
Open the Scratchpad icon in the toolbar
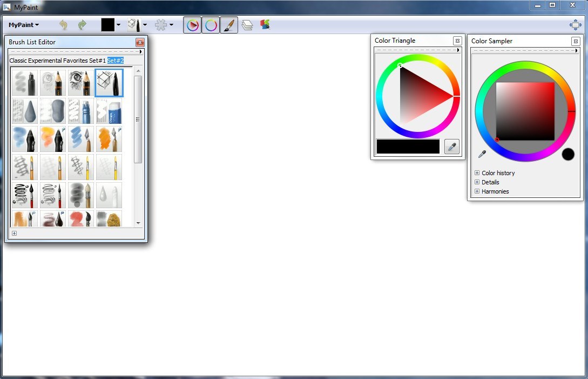click(x=265, y=25)
